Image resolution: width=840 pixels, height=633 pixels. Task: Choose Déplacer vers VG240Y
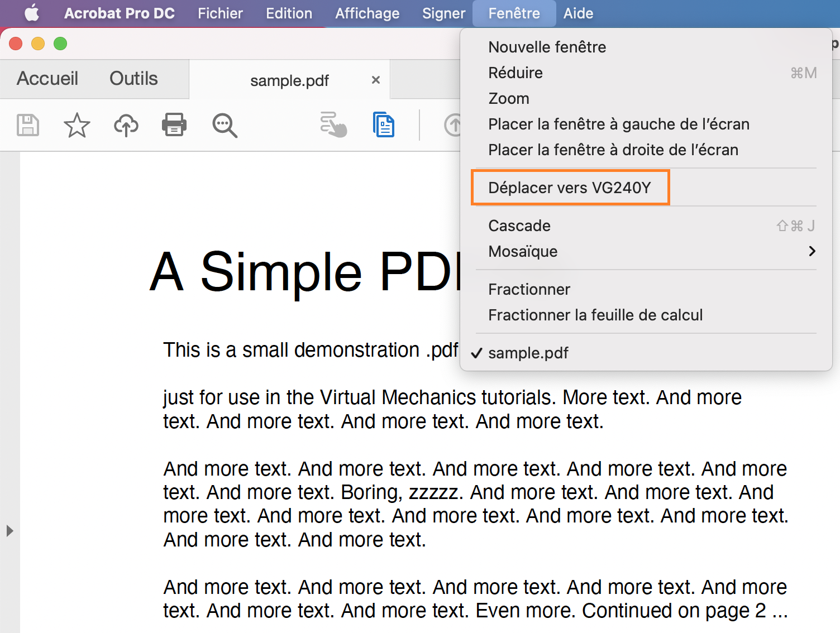[646, 188]
